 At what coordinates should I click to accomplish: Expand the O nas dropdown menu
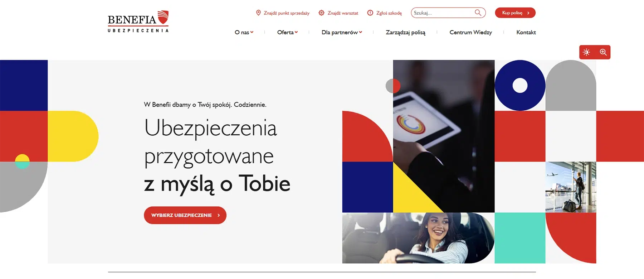click(244, 32)
